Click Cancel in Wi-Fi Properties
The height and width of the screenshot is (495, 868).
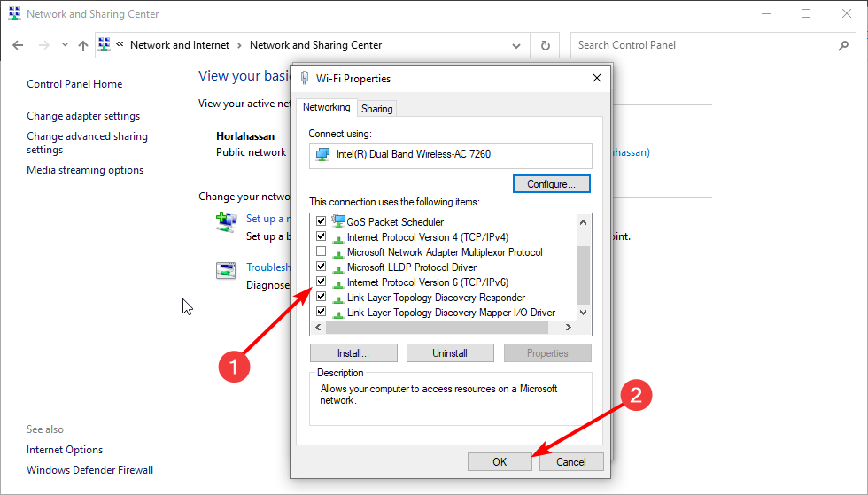pyautogui.click(x=570, y=461)
